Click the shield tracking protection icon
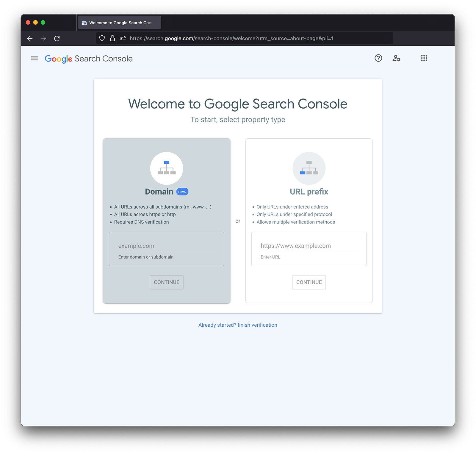The image size is (476, 454). 102,38
